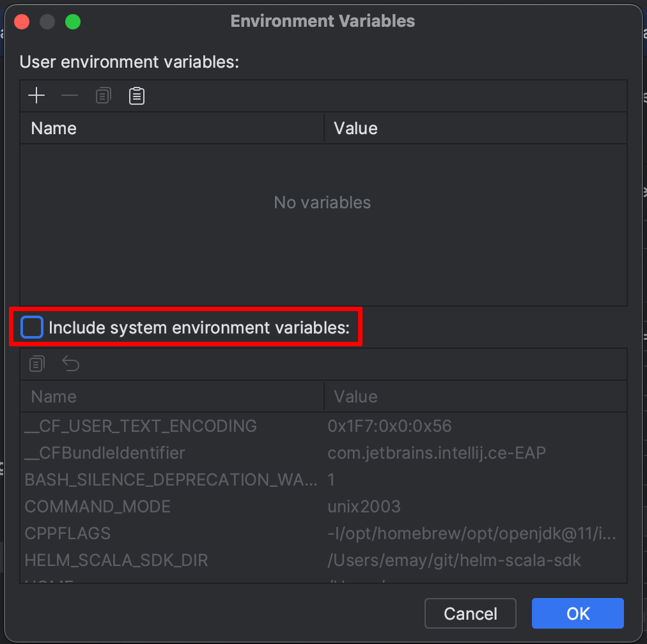
Task: Click the Copy icon above system variables
Action: pyautogui.click(x=37, y=364)
